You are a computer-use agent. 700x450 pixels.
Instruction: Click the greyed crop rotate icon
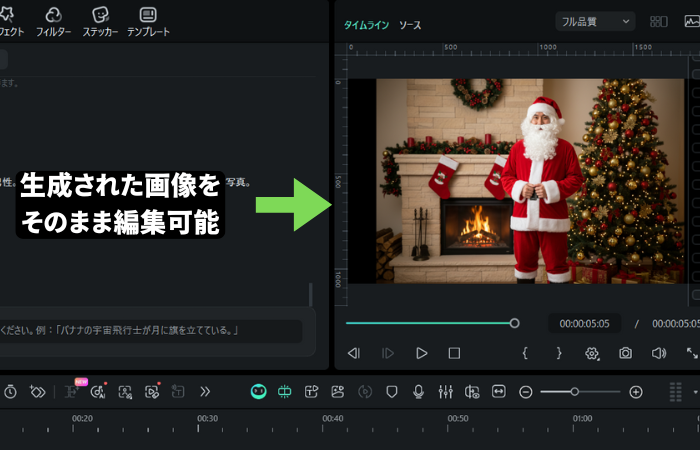coord(178,392)
